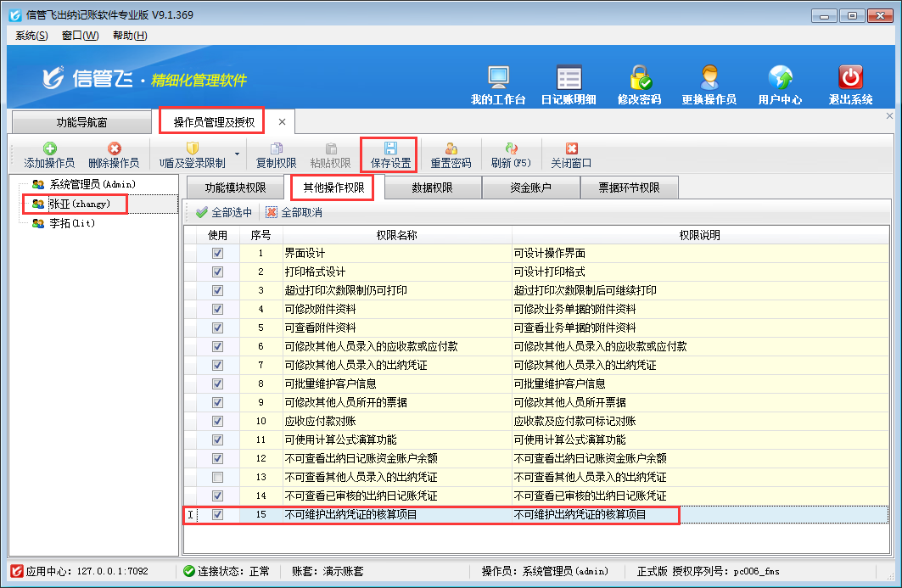Click 删除操作员 toolbar icon

point(114,149)
